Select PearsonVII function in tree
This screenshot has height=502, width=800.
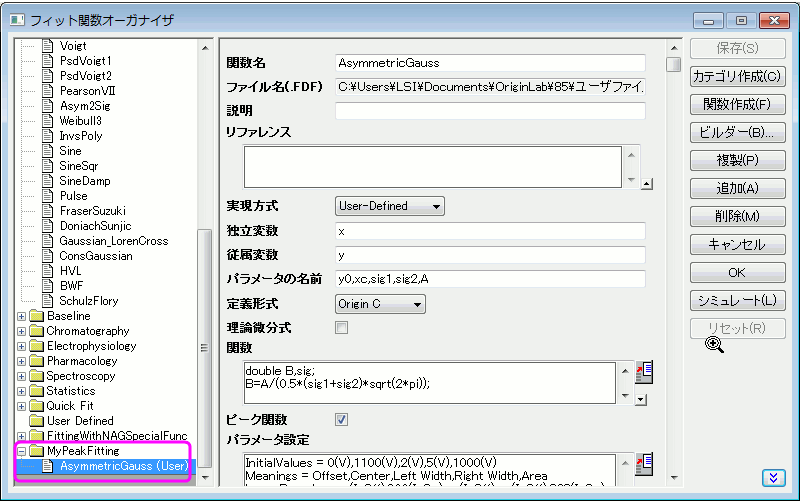(87, 91)
